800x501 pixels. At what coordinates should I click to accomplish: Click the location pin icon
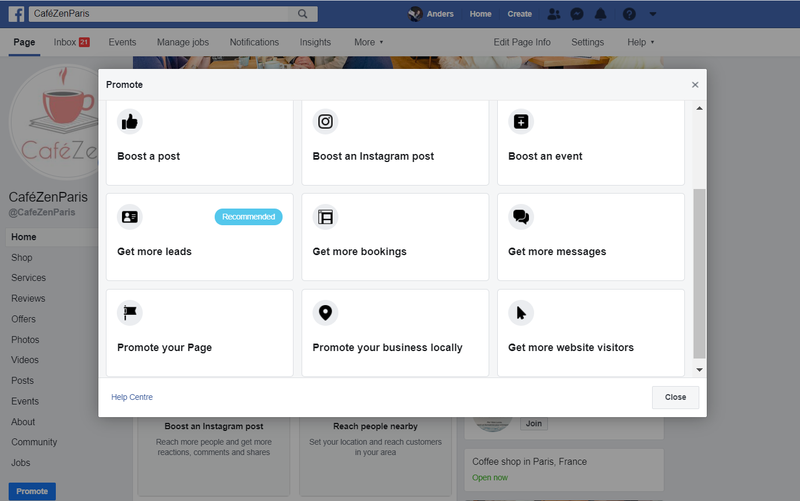click(325, 312)
